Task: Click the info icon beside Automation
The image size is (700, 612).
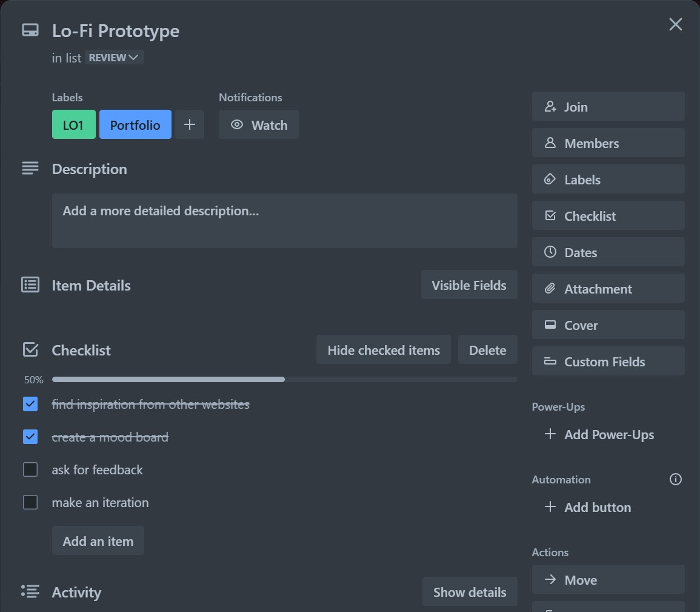Action: (x=675, y=479)
